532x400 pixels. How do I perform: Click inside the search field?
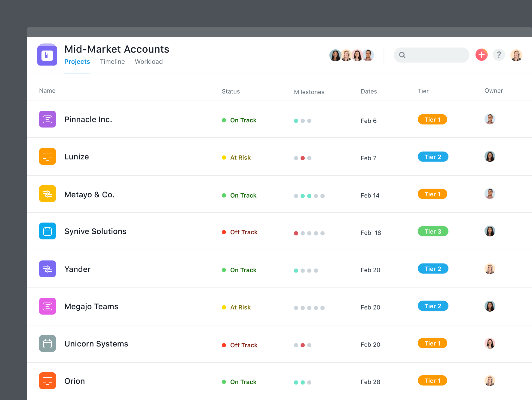[x=431, y=55]
